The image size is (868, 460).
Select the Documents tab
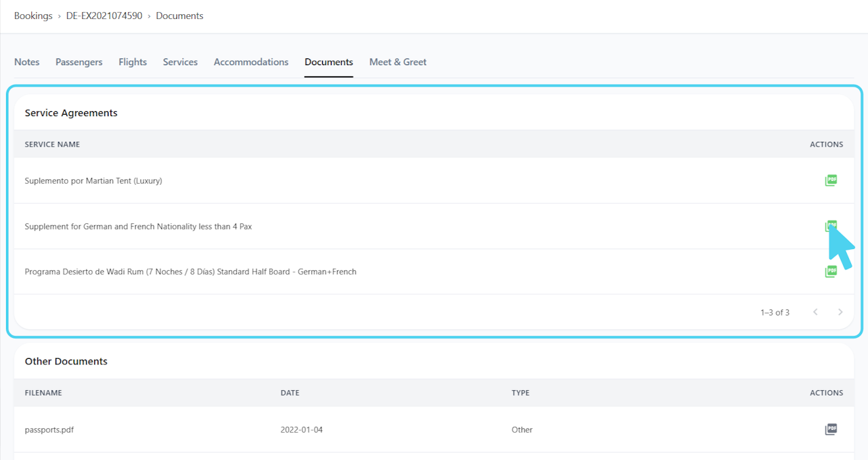(x=329, y=62)
